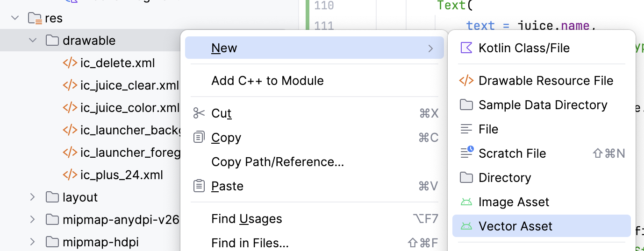Select Add C++ to Module
644x251 pixels.
[267, 81]
